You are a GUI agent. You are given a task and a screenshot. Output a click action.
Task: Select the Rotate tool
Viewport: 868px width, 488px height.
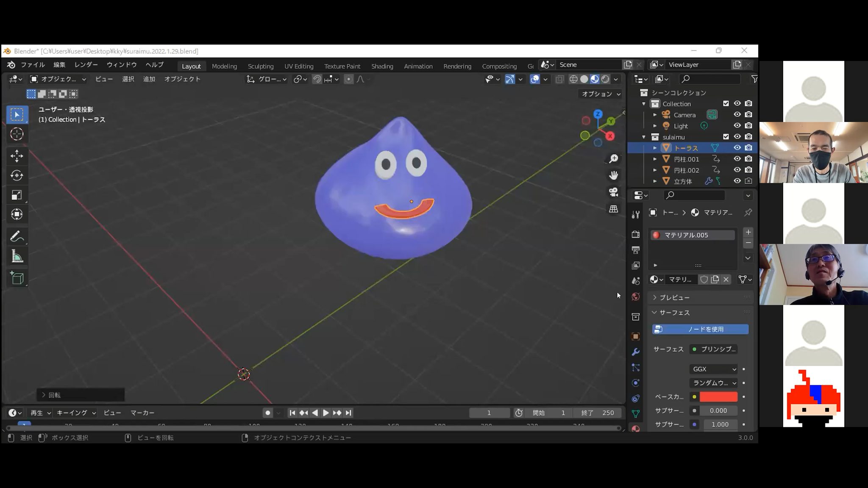(17, 175)
